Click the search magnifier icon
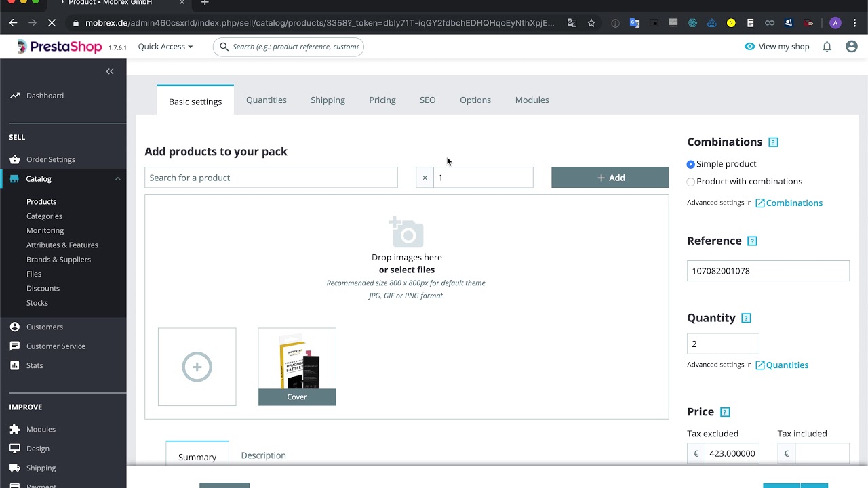The height and width of the screenshot is (488, 868). 223,47
